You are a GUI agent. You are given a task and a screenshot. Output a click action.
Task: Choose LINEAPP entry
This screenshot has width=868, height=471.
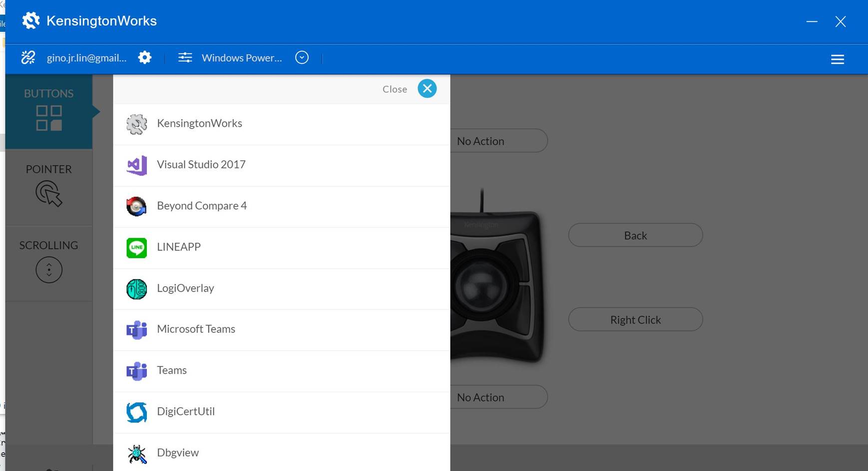tap(282, 248)
